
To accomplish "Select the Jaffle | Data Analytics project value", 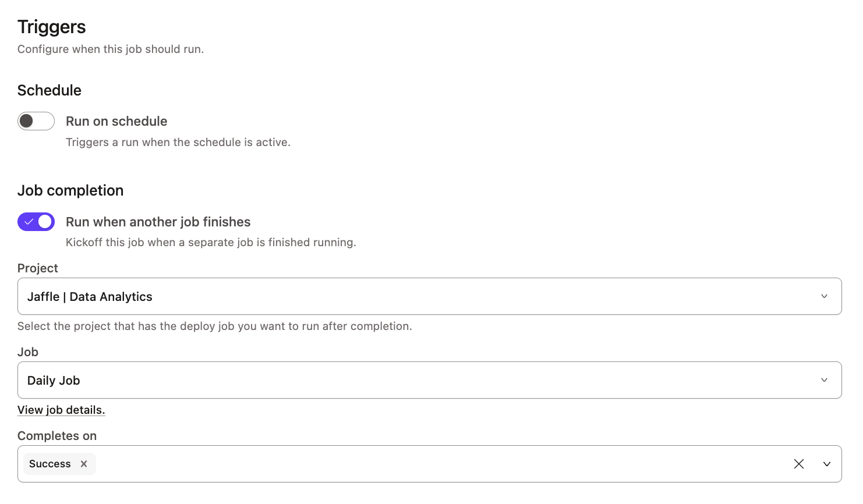I will pos(90,297).
